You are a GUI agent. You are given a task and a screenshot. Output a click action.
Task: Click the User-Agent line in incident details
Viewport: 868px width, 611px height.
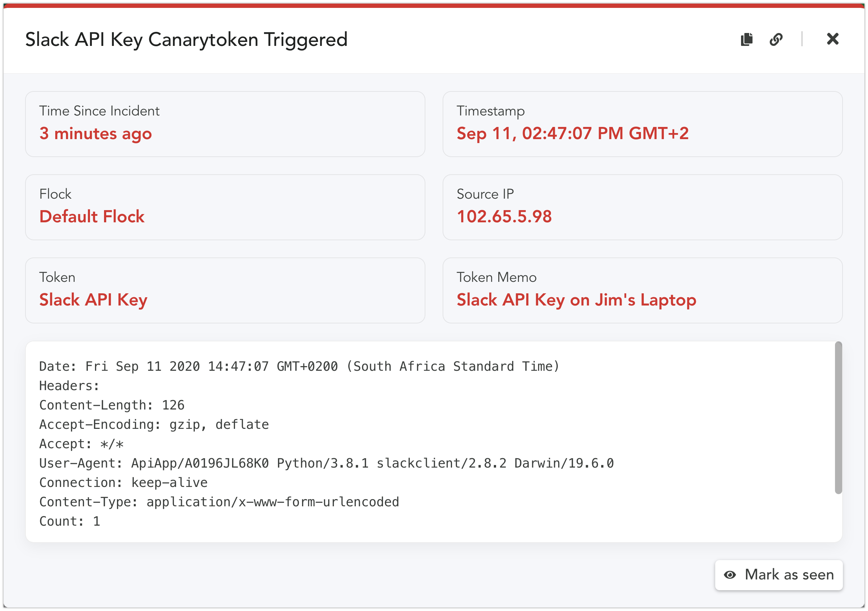326,463
